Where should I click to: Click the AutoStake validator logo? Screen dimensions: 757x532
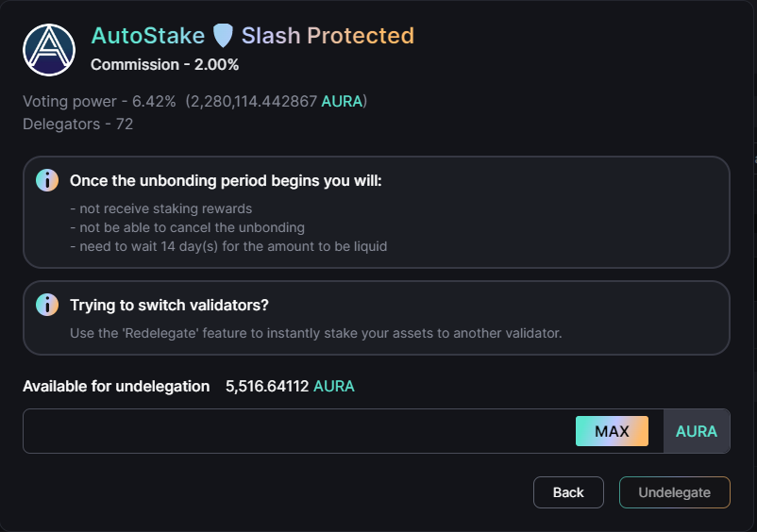[x=49, y=50]
